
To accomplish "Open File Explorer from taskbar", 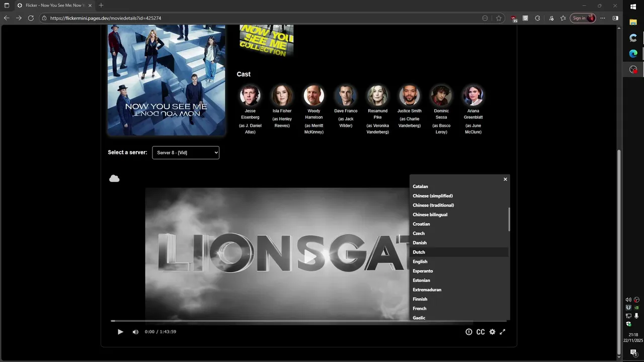I will 633,22.
